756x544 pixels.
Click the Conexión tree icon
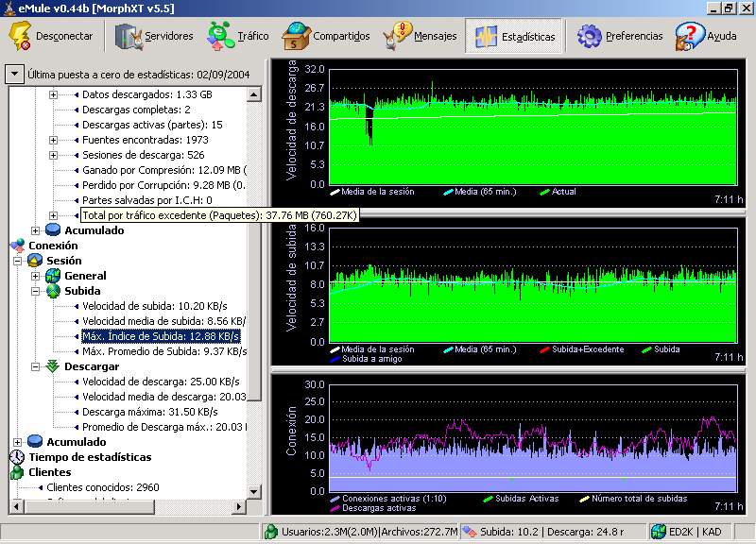point(18,246)
